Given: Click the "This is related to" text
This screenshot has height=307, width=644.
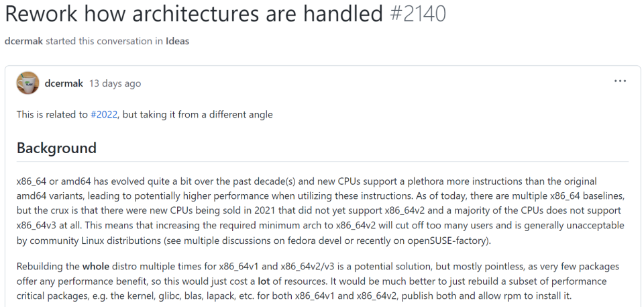Looking at the screenshot, I should coord(52,115).
